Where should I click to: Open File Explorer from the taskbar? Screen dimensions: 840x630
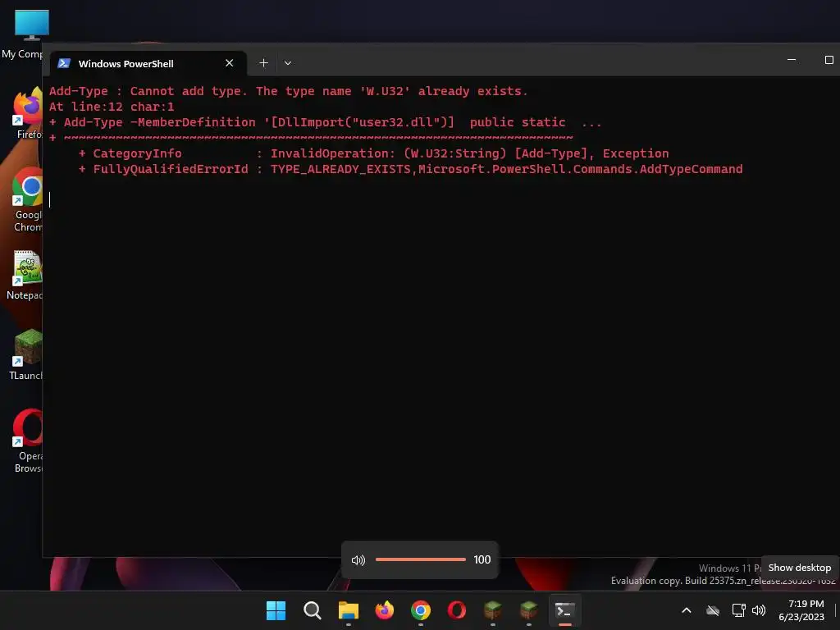[x=348, y=610]
